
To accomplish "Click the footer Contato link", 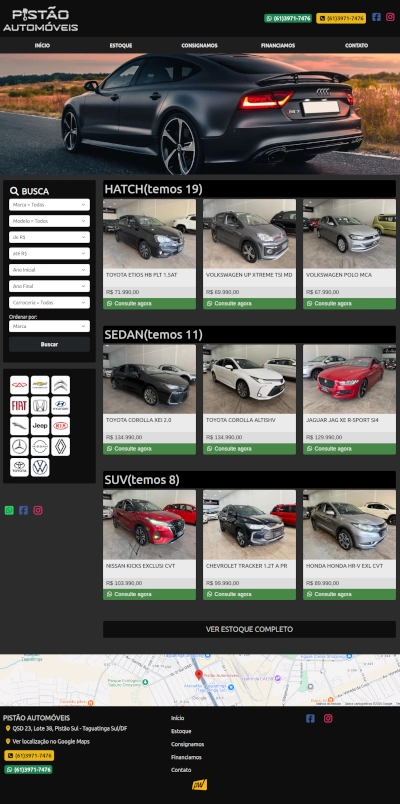I will coord(181,770).
